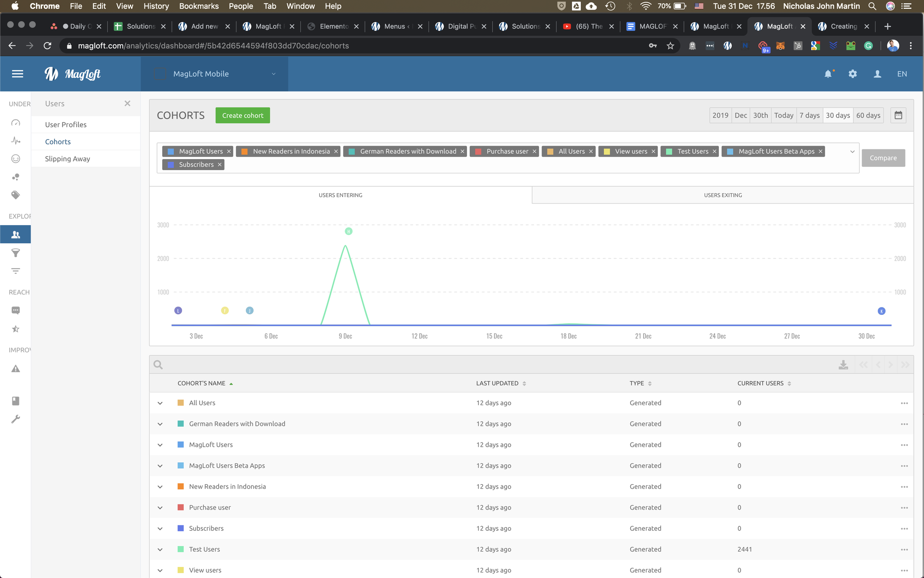Open the dashboard gauge sidebar icon

click(16, 123)
